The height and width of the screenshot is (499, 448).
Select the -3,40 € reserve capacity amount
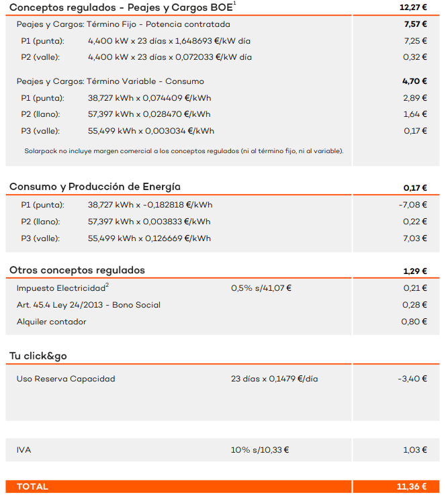(412, 379)
